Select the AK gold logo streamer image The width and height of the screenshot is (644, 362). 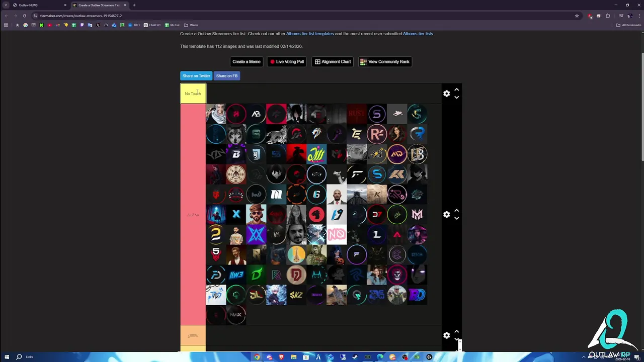397,174
